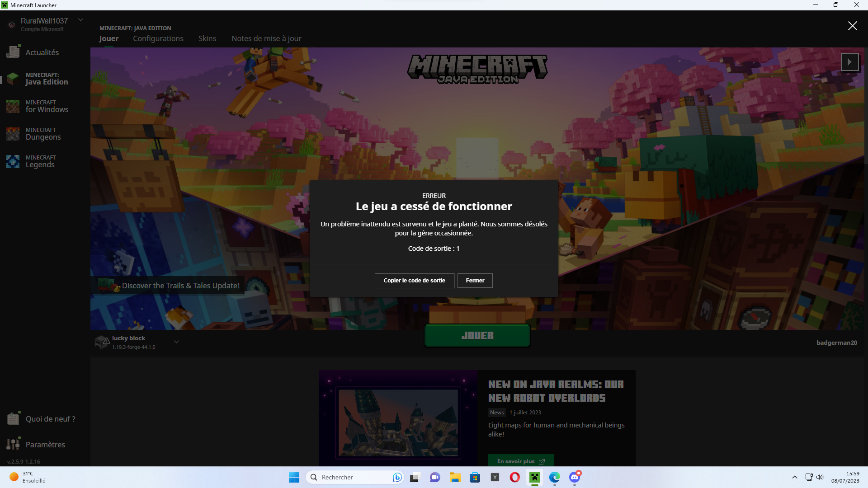Focus the taskbar Rechercher search box
868x488 pixels.
(355, 478)
